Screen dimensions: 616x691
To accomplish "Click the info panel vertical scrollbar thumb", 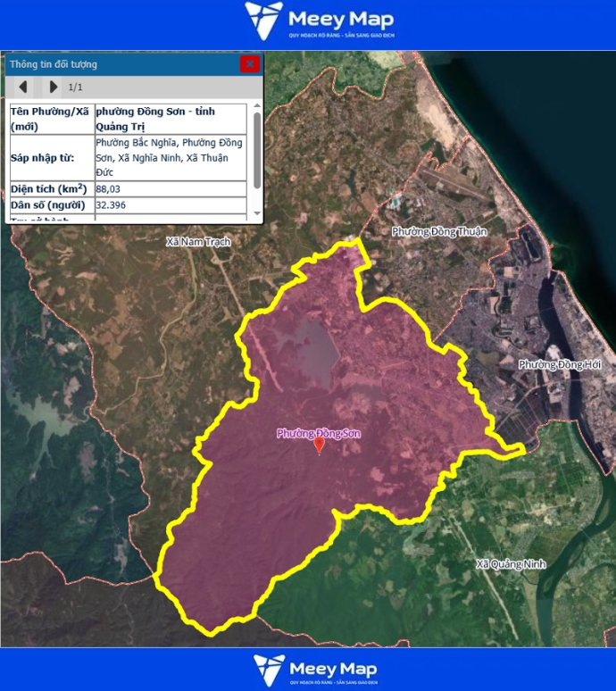I will tap(257, 150).
